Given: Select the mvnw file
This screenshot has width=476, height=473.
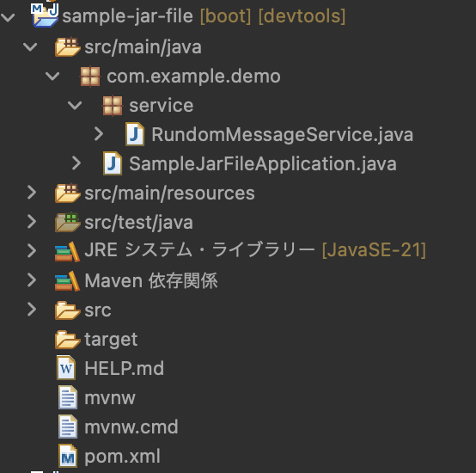Looking at the screenshot, I should pos(96,397).
